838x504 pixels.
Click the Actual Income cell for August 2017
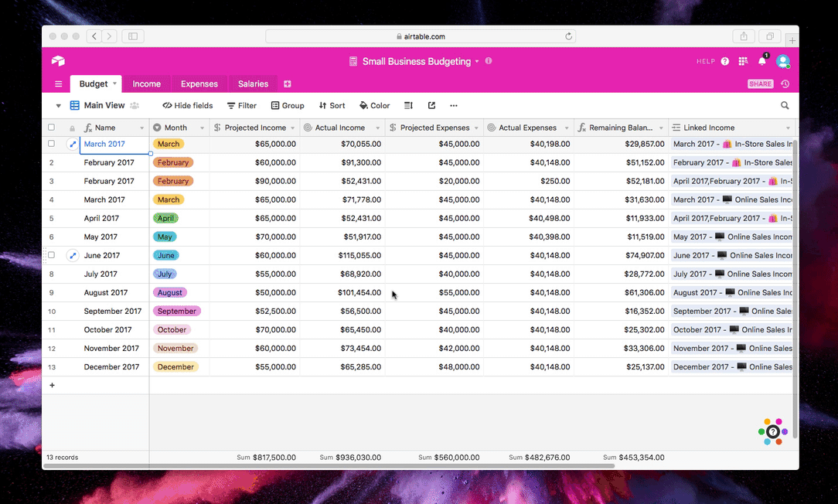coord(342,293)
